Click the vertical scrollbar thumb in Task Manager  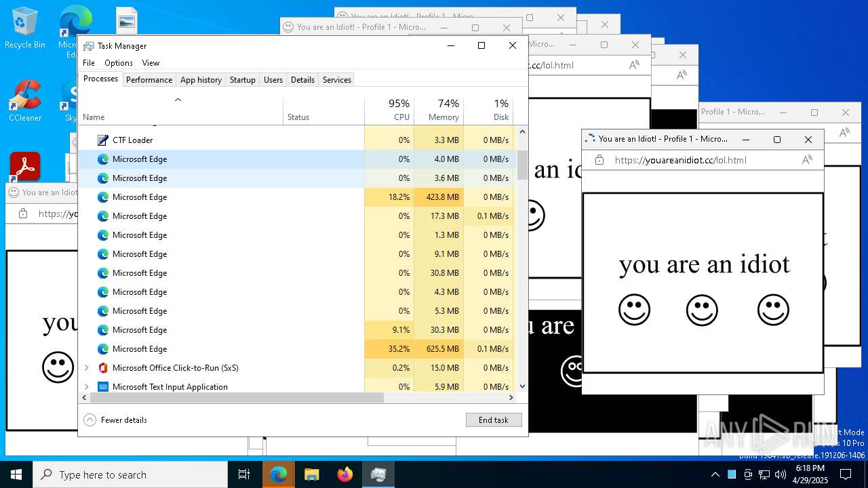point(522,165)
